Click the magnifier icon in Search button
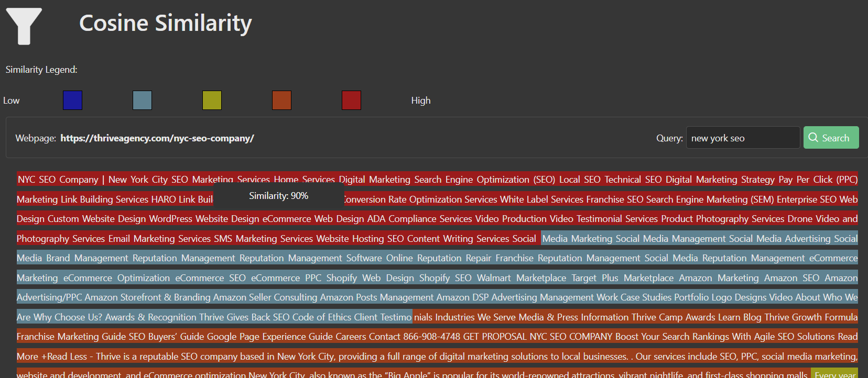Viewport: 868px width, 378px height. point(813,138)
